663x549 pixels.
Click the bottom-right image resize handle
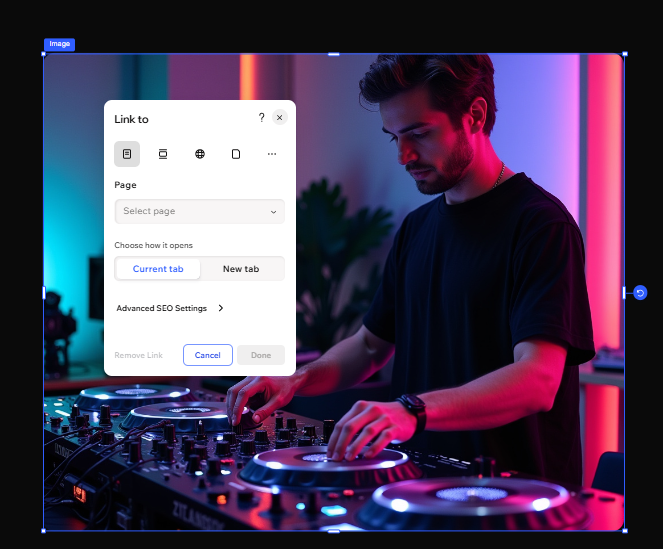coord(625,531)
